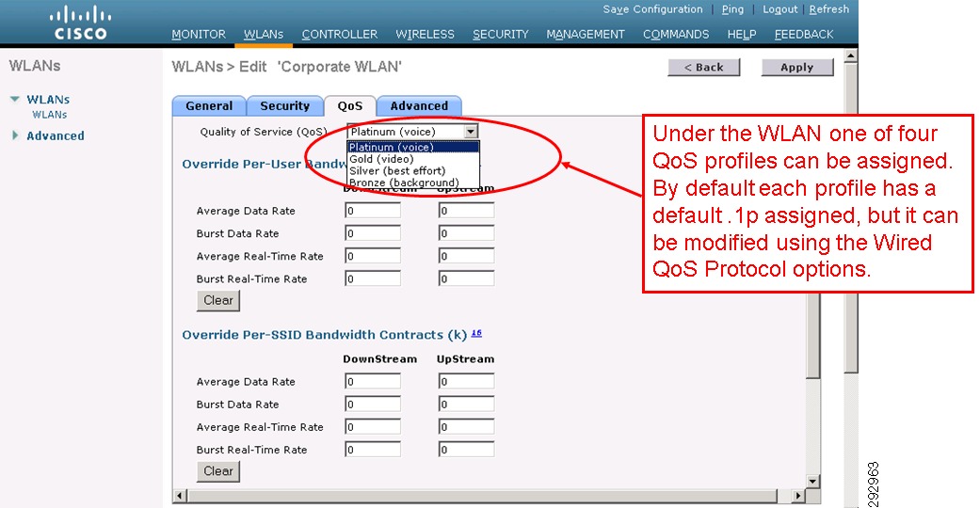Screen dimensions: 980x508
Task: Click the horizontal scrollbar right arrow
Action: point(798,496)
